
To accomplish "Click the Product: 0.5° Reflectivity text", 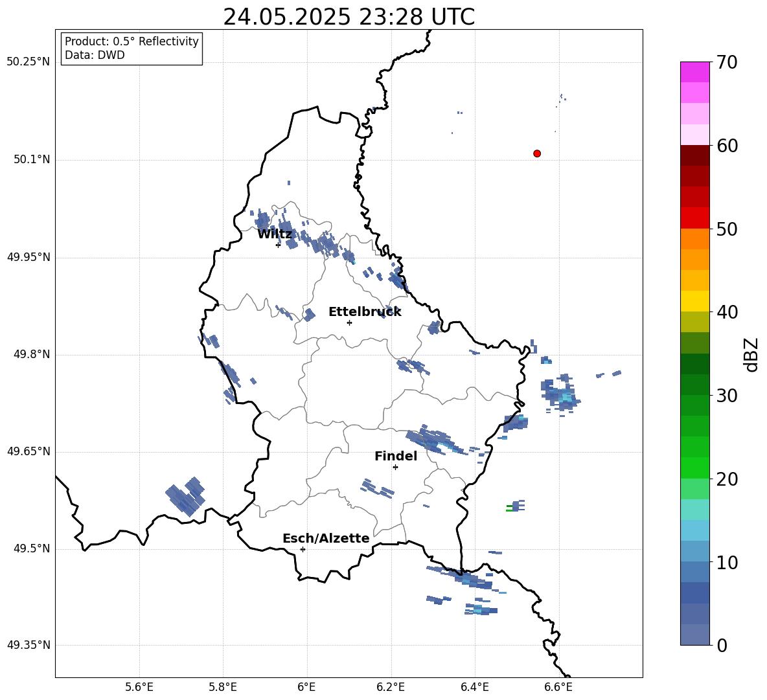I will [x=132, y=41].
